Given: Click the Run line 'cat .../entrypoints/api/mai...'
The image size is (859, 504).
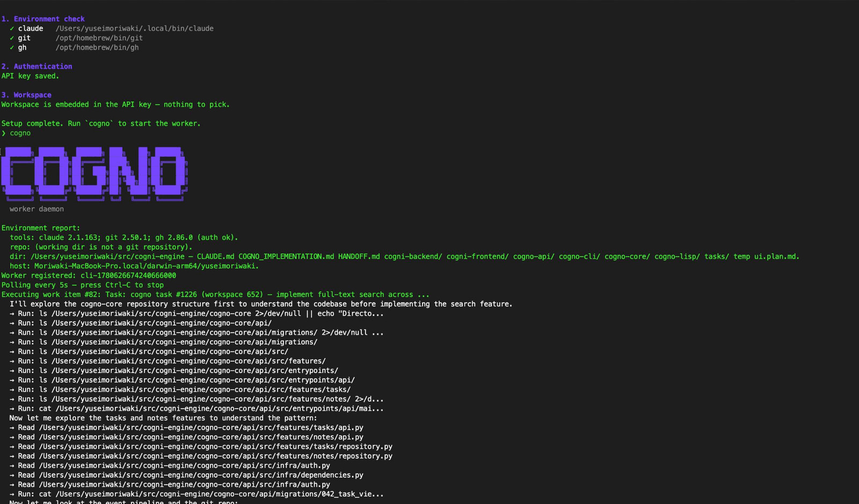Looking at the screenshot, I should click(196, 409).
